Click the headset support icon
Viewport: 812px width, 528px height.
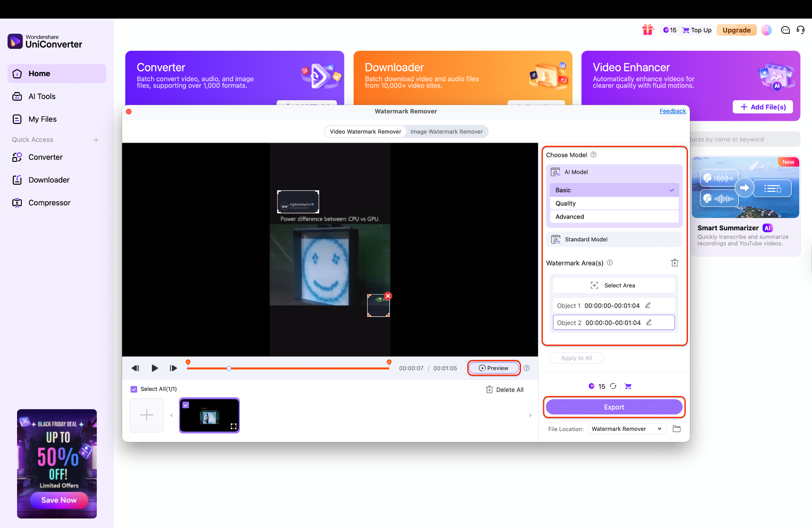[801, 30]
